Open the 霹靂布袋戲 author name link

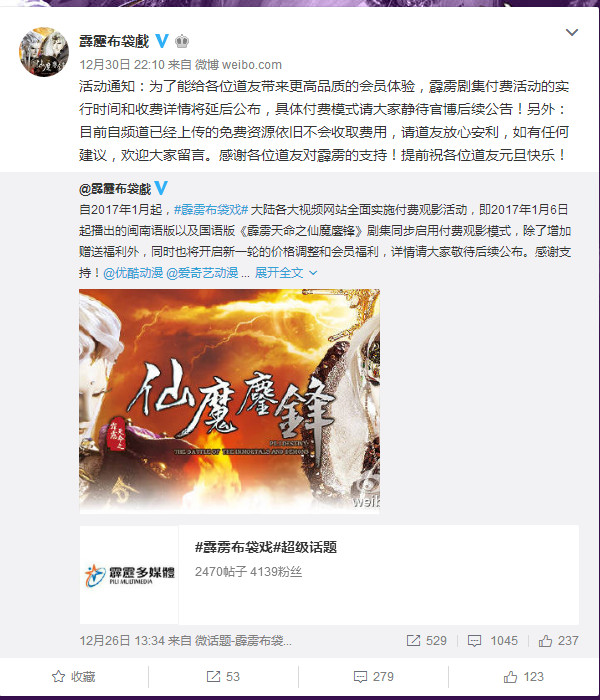coord(114,41)
